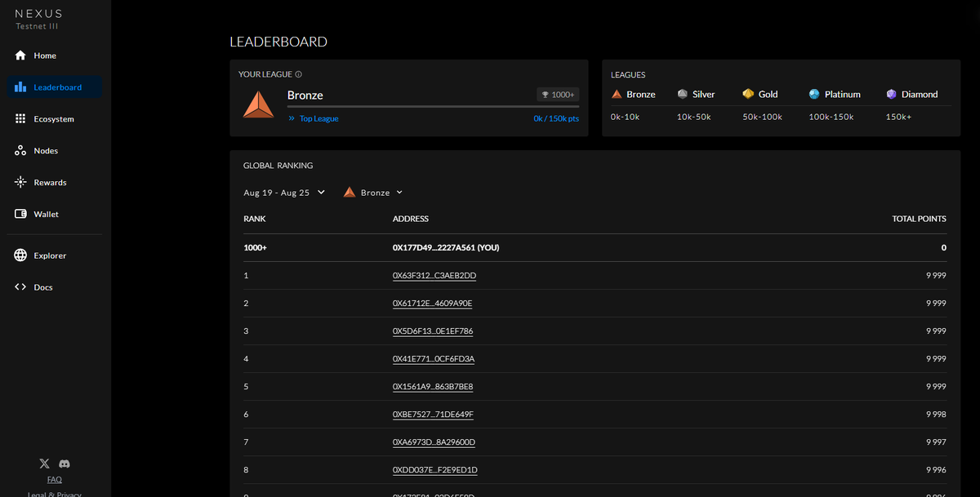Open the X (Twitter) social icon

[45, 464]
